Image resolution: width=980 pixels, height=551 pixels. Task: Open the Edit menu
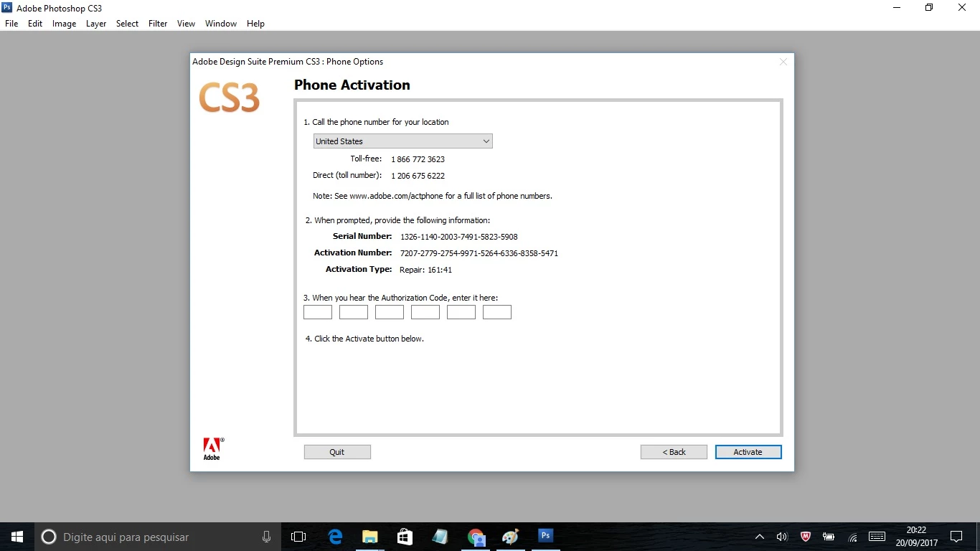pos(35,24)
